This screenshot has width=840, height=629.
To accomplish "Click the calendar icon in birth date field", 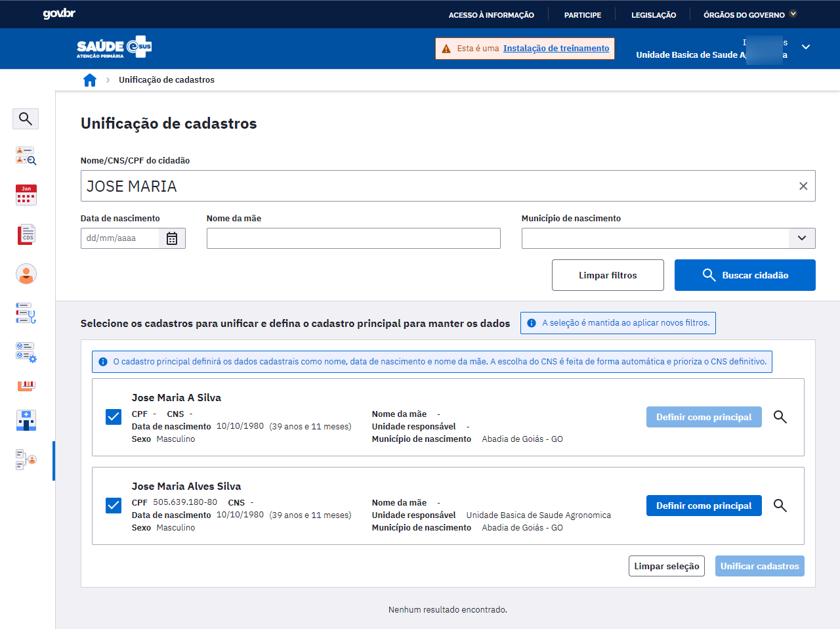I will 172,238.
